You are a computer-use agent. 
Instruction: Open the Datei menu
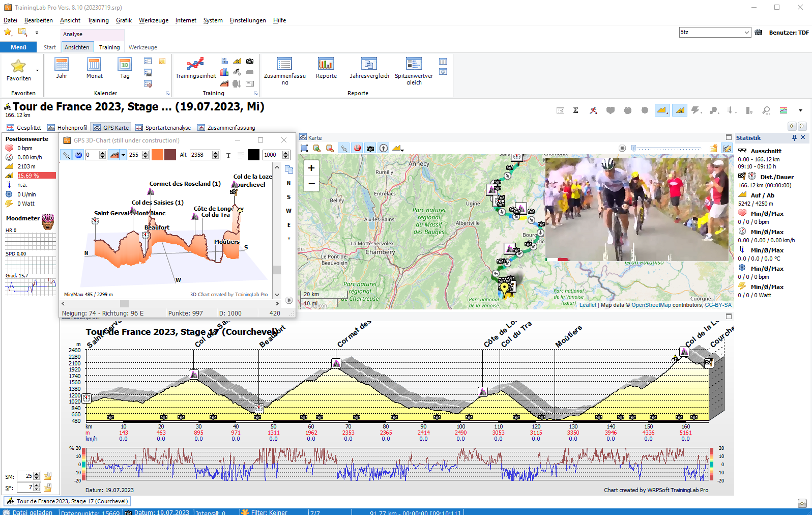tap(10, 20)
